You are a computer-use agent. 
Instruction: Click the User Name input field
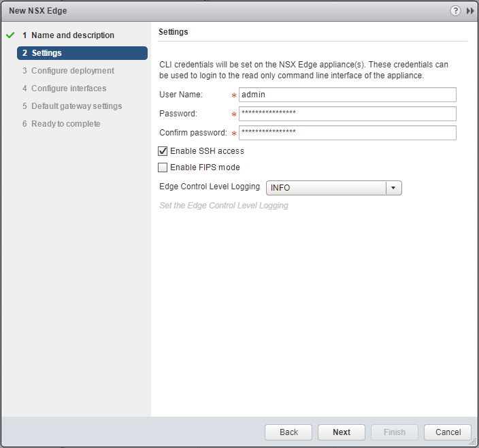coord(347,95)
